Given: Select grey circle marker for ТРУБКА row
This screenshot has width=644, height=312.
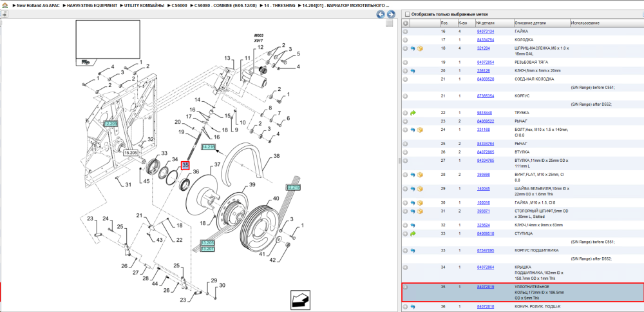Looking at the screenshot, I should [x=405, y=113].
